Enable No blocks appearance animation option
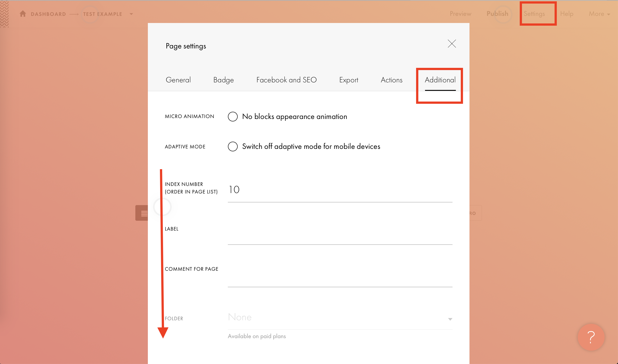 233,116
